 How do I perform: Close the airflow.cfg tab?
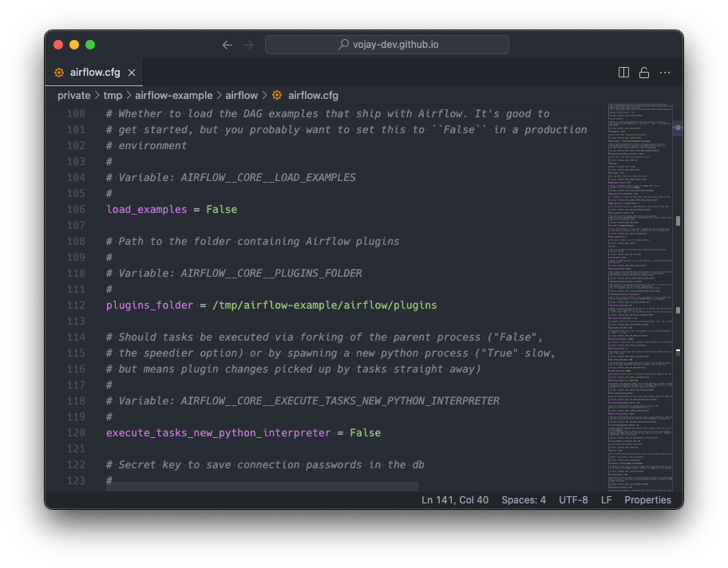tap(131, 72)
